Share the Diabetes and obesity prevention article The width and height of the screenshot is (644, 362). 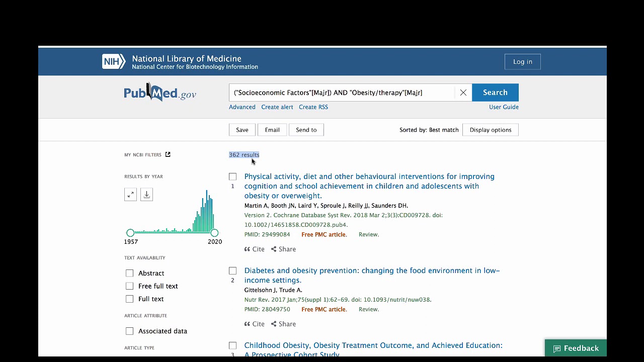point(283,324)
